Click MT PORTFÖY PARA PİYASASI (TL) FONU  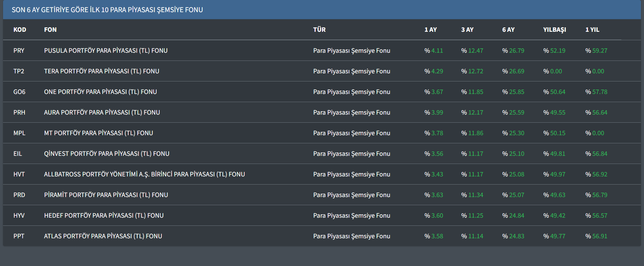tap(98, 133)
